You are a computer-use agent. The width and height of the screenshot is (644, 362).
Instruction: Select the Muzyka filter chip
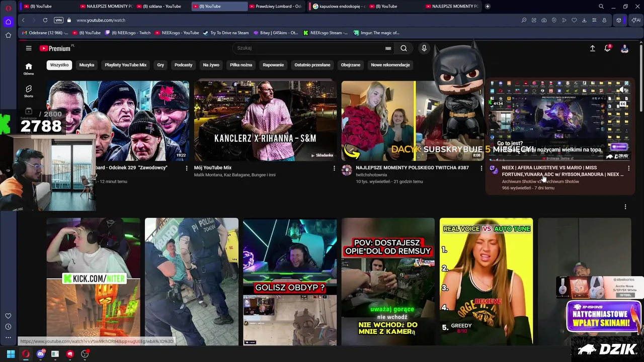coord(87,65)
